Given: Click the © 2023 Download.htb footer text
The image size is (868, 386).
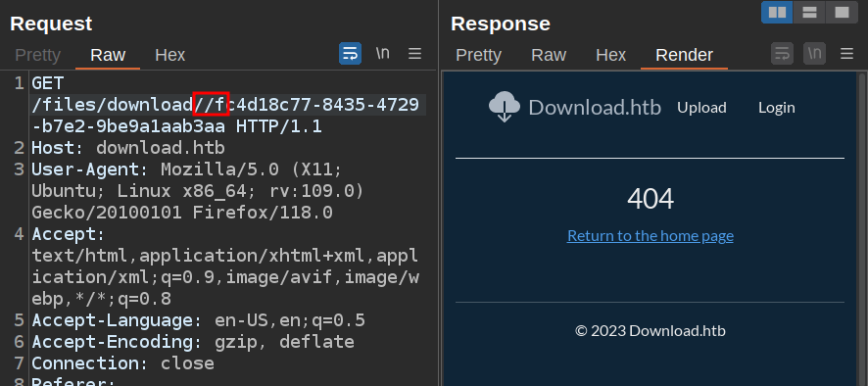Looking at the screenshot, I should [650, 331].
